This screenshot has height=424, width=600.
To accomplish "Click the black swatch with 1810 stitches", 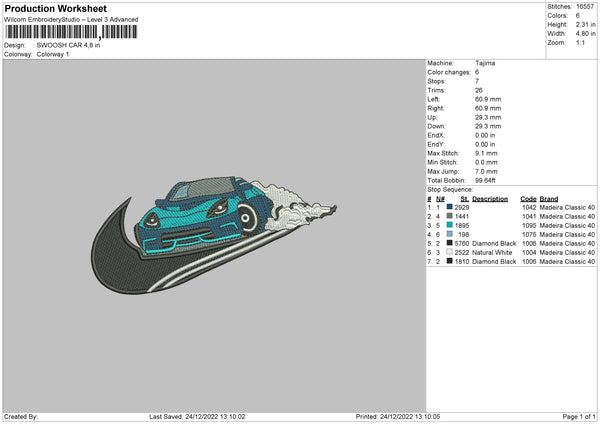I will 450,261.
